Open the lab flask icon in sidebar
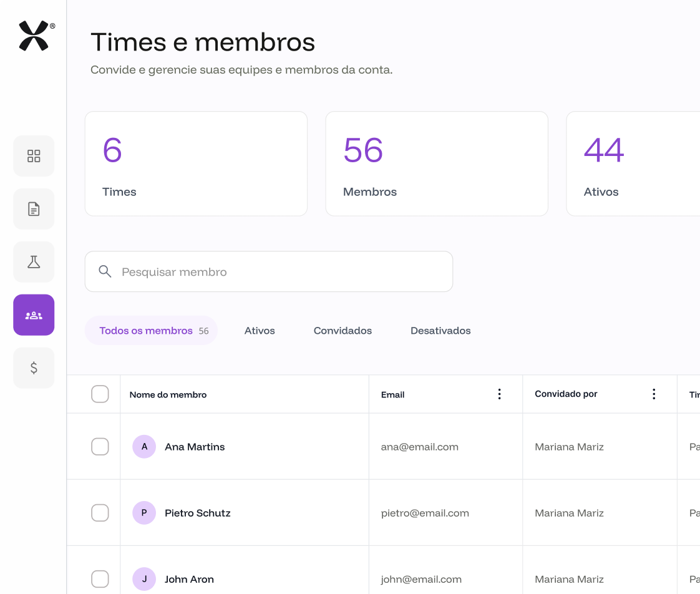 click(34, 262)
